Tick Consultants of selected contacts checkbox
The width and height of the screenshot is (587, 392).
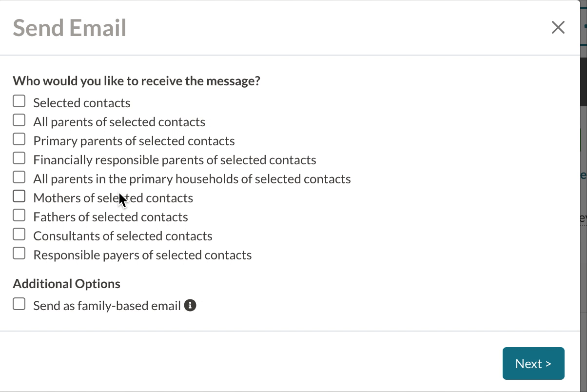click(x=19, y=234)
